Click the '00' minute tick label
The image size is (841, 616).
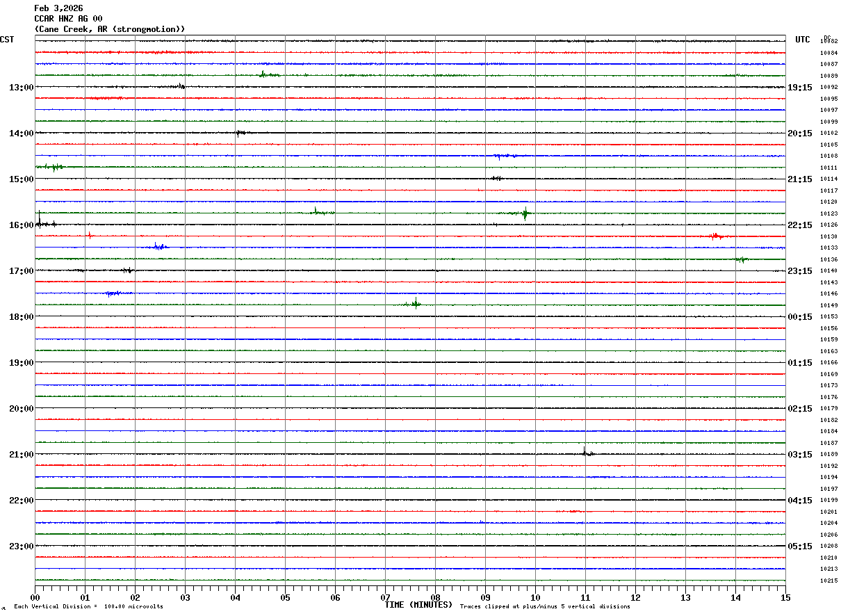(35, 597)
